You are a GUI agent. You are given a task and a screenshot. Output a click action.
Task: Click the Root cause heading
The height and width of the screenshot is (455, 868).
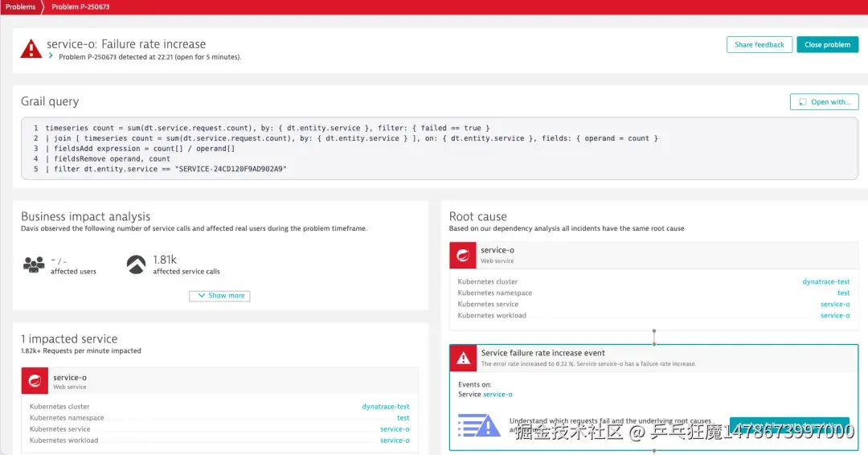(x=477, y=216)
